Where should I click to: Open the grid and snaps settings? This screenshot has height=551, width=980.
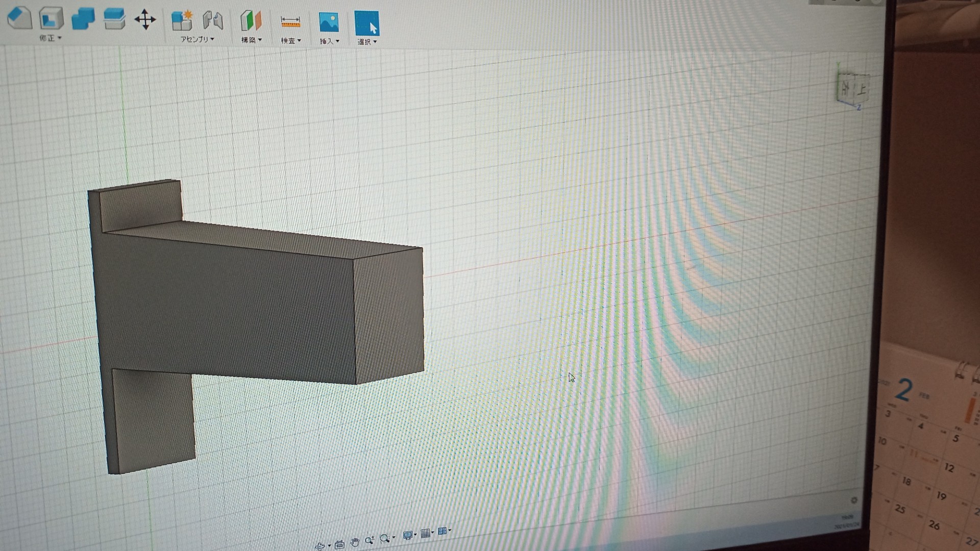[x=426, y=534]
